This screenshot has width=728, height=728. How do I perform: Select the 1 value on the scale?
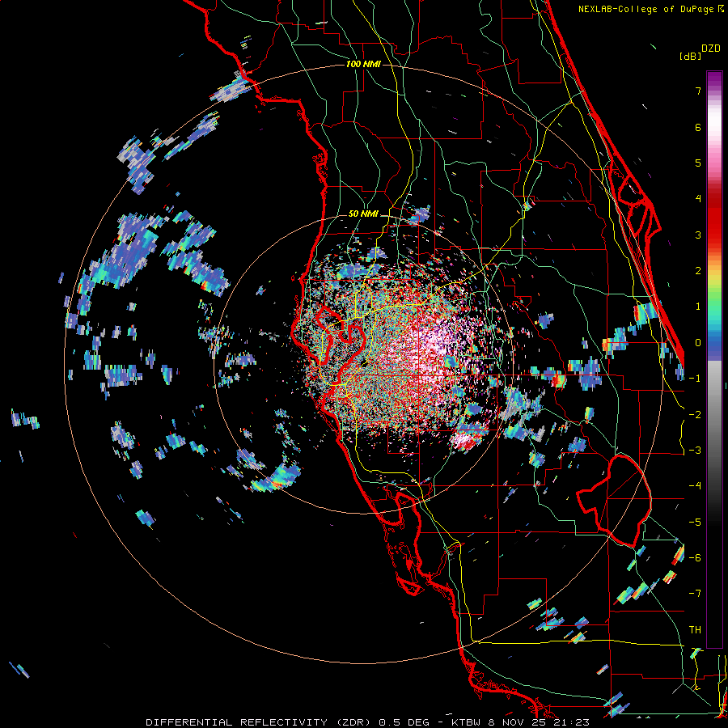click(x=698, y=307)
